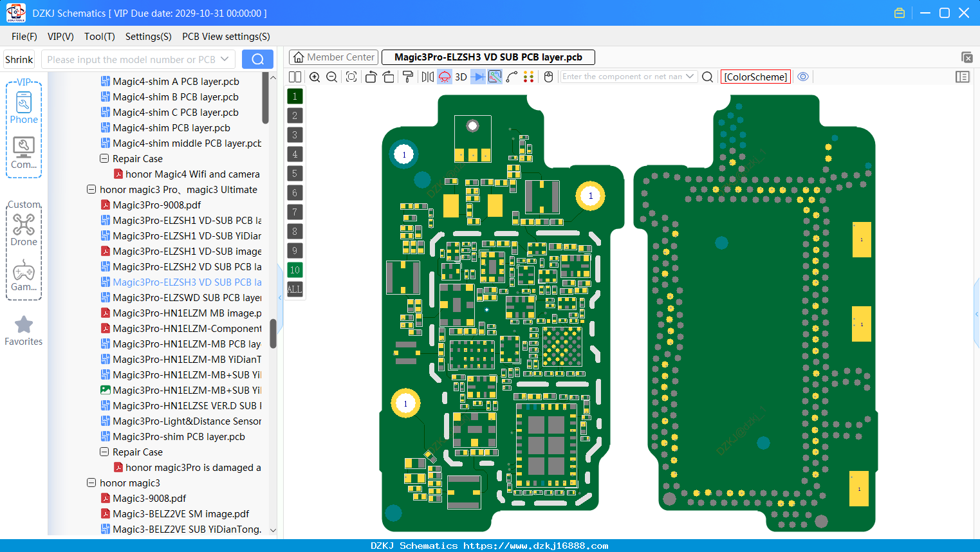Collapse the left file tree panel handle
This screenshot has width=980, height=552.
pyautogui.click(x=280, y=297)
